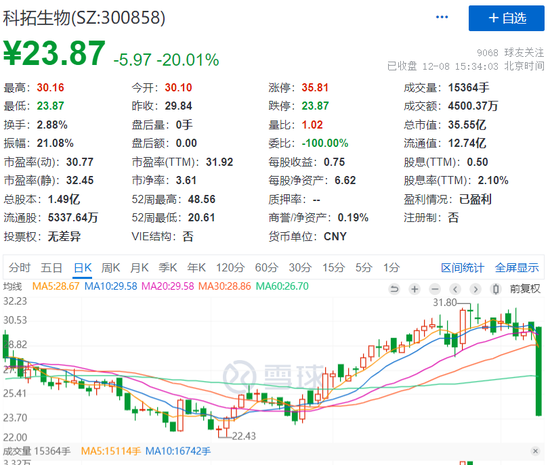The image size is (550, 465).
Task: Click the 货币单位 value CNY
Action: pos(335,236)
